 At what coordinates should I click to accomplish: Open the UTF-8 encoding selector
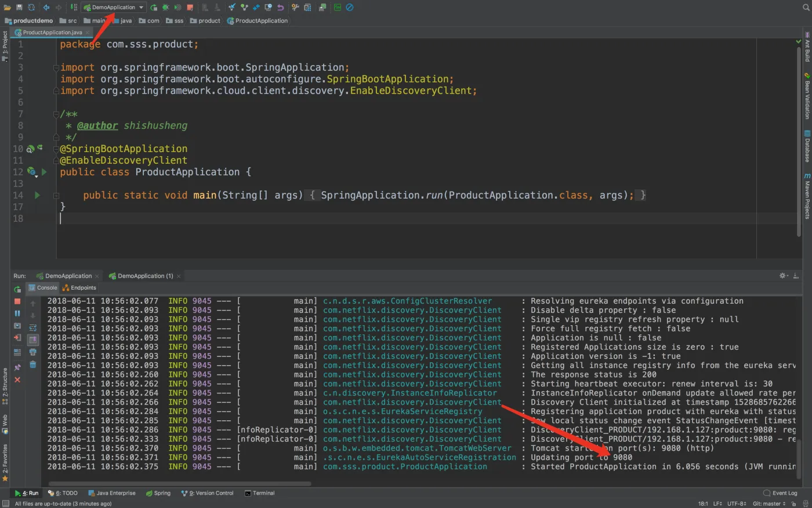[737, 504]
